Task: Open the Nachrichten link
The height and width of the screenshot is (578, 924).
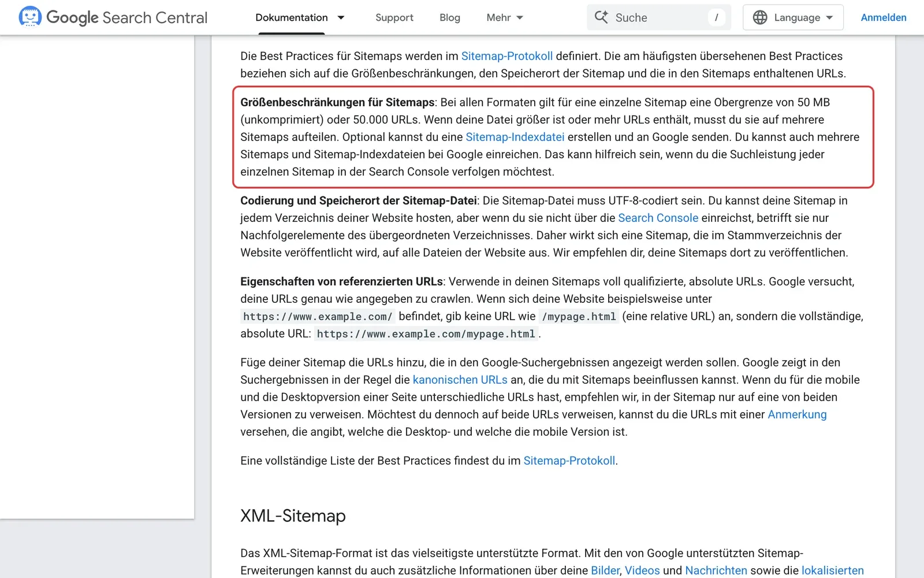Action: click(x=716, y=570)
